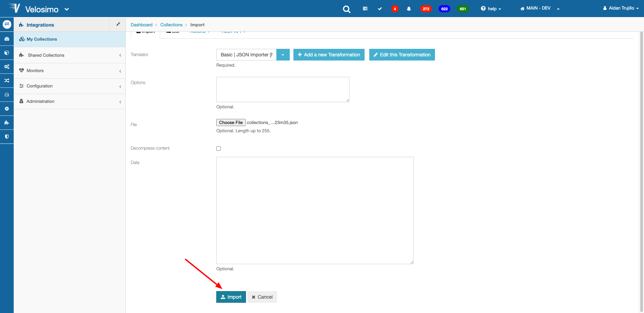The width and height of the screenshot is (644, 313).
Task: Toggle the Decompress content checkbox
Action: (x=218, y=148)
